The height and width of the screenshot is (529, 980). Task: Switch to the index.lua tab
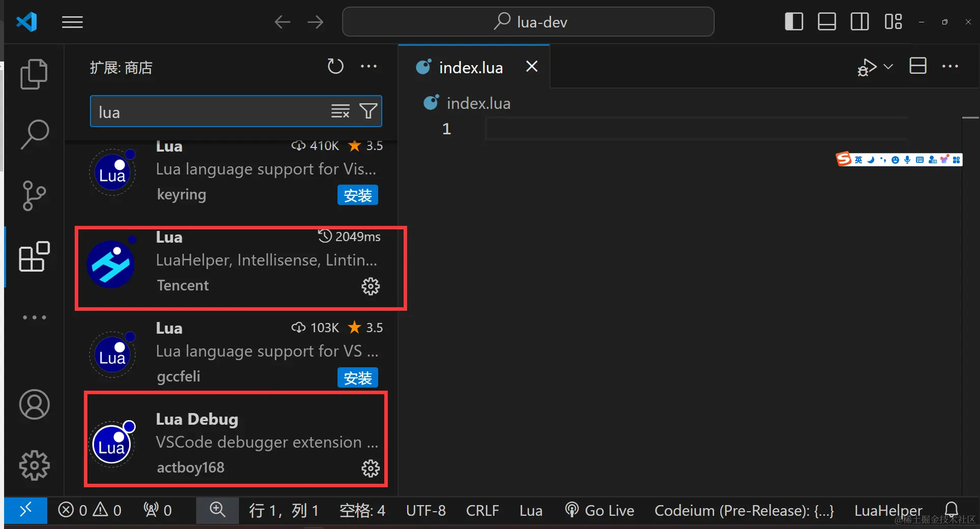470,67
